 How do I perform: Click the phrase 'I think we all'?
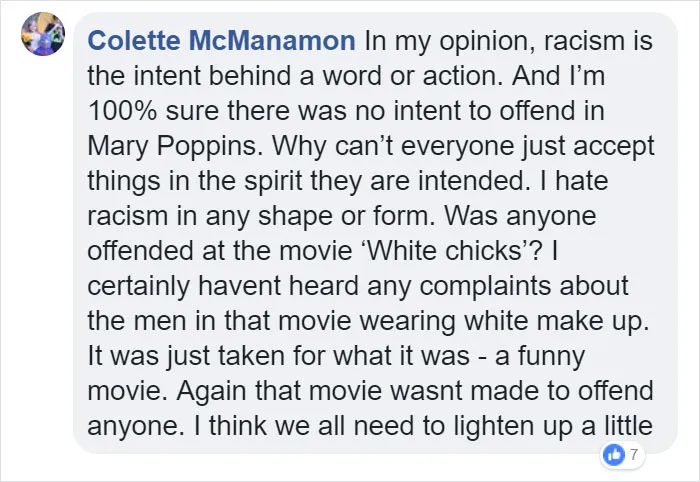coord(269,426)
